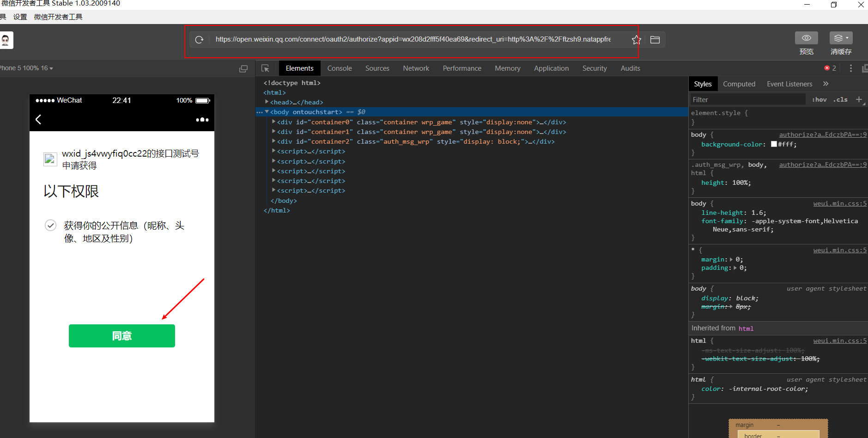Expand div container2 auth_msg_wrp node
Image resolution: width=868 pixels, height=438 pixels.
(x=273, y=141)
